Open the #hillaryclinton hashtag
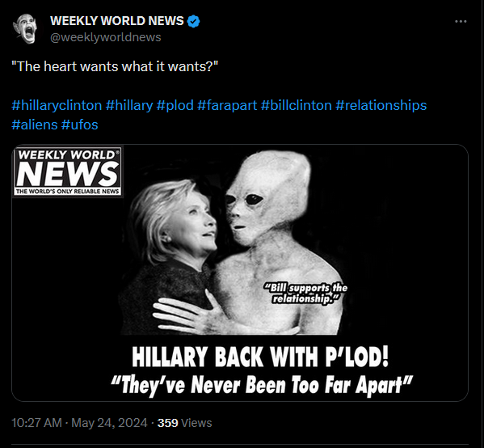This screenshot has height=448, width=484. tap(57, 105)
